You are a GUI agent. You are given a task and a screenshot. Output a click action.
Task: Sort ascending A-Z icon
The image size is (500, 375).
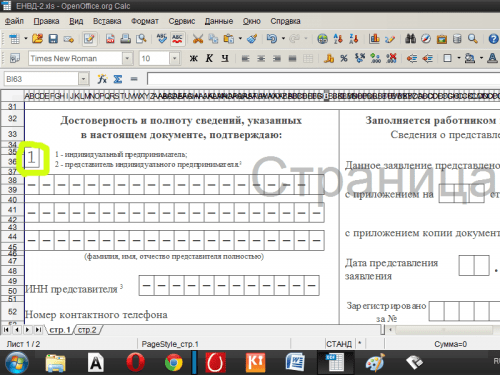[x=338, y=39]
